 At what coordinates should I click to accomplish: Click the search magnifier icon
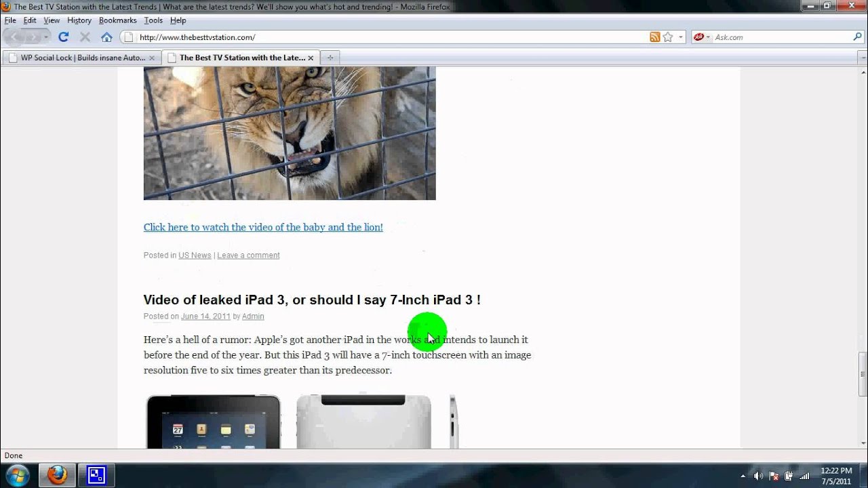[857, 37]
